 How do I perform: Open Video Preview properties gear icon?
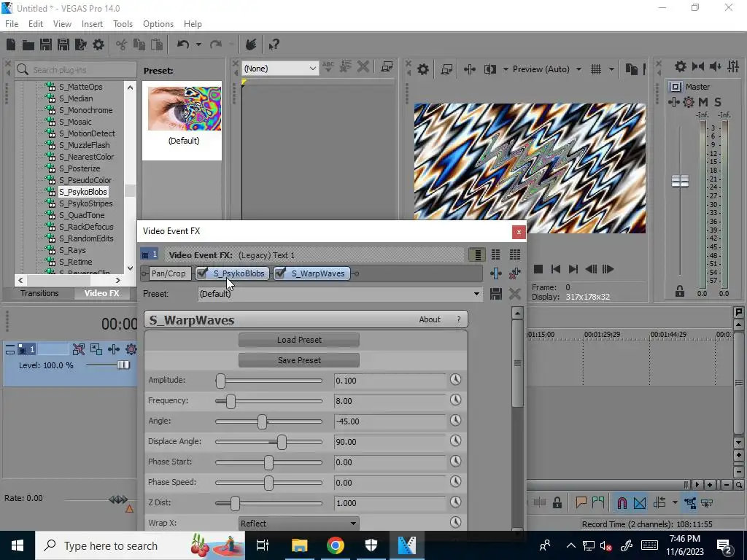click(x=422, y=69)
